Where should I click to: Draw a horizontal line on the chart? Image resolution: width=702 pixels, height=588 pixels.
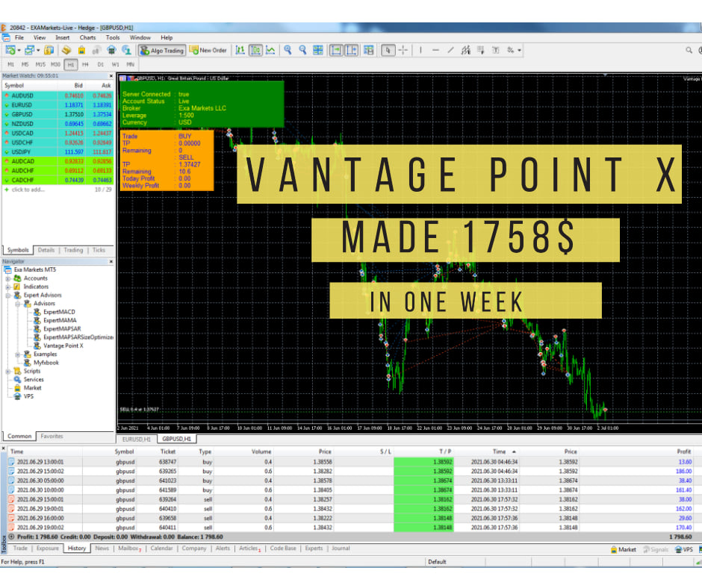pos(435,50)
